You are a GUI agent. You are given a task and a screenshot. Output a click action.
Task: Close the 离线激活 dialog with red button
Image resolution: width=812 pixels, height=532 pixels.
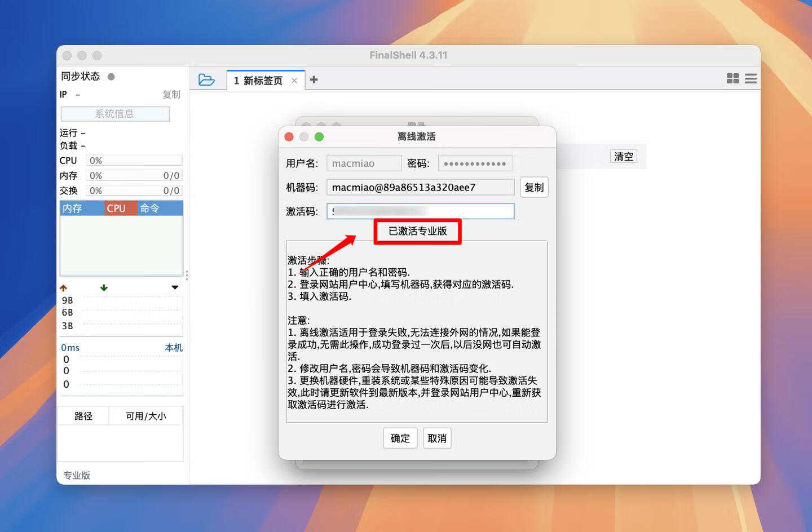289,137
